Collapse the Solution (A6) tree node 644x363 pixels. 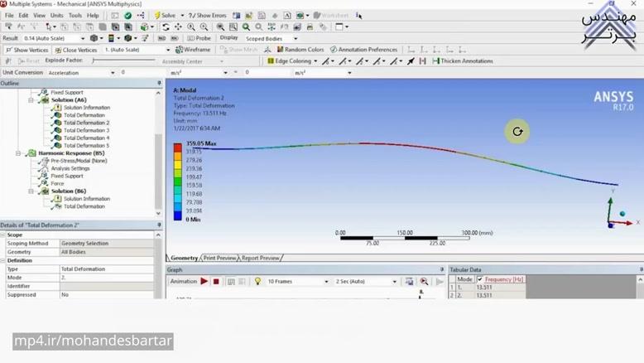tap(31, 100)
